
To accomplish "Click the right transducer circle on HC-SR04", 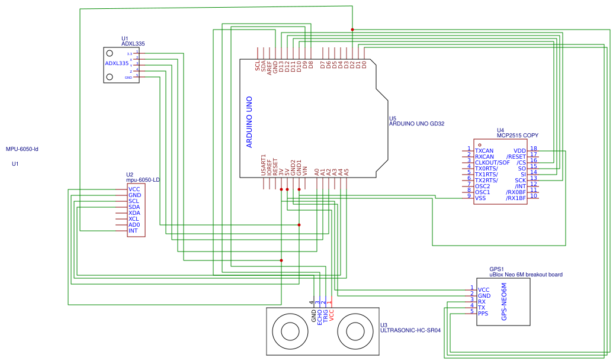I will (x=356, y=332).
